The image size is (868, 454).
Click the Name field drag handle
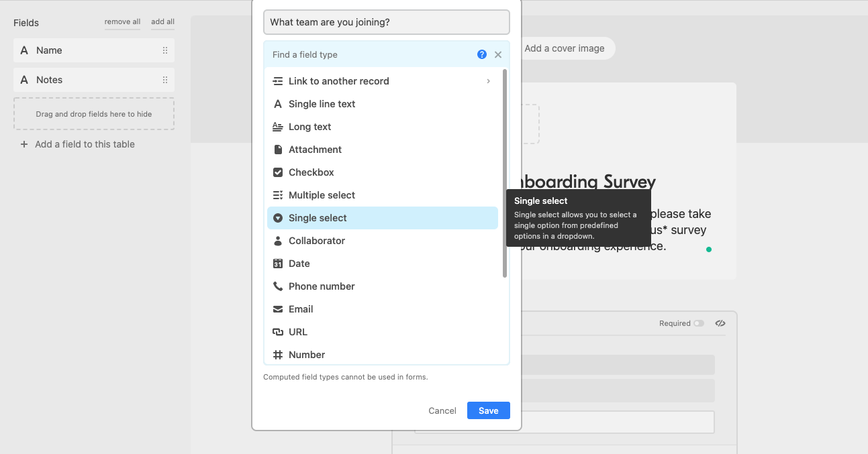pos(165,50)
